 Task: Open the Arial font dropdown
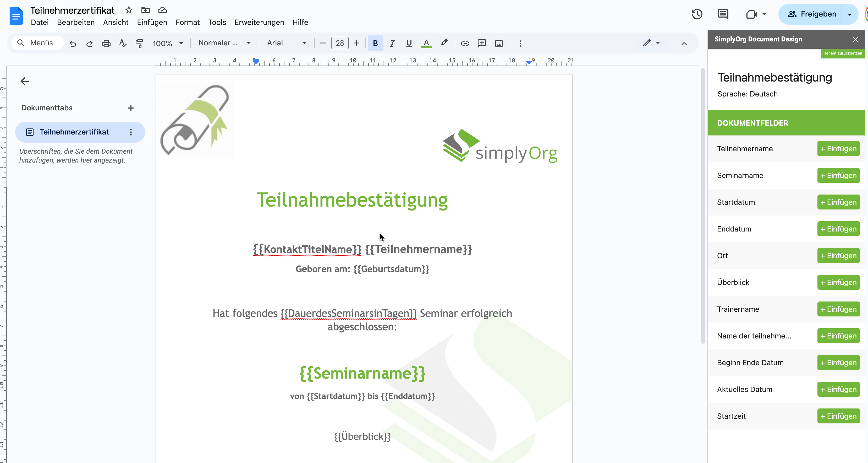pyautogui.click(x=287, y=43)
